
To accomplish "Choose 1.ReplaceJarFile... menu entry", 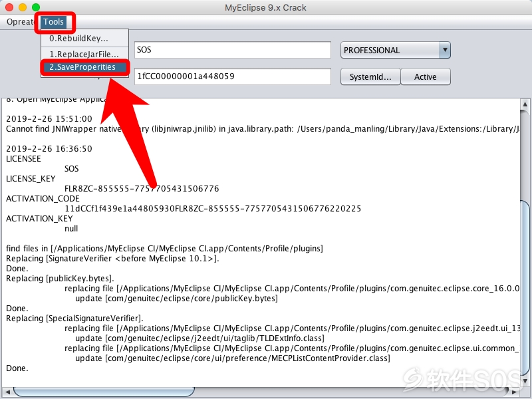I will pos(84,54).
